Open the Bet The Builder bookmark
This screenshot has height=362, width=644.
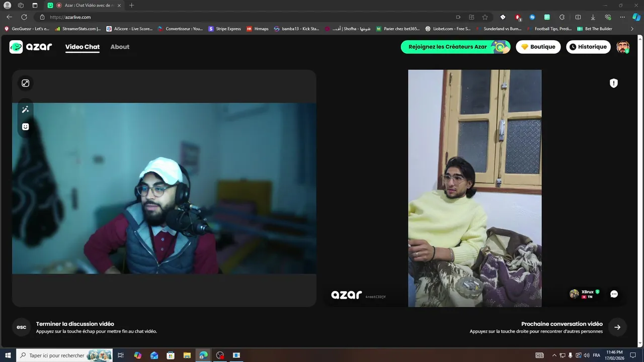point(595,29)
